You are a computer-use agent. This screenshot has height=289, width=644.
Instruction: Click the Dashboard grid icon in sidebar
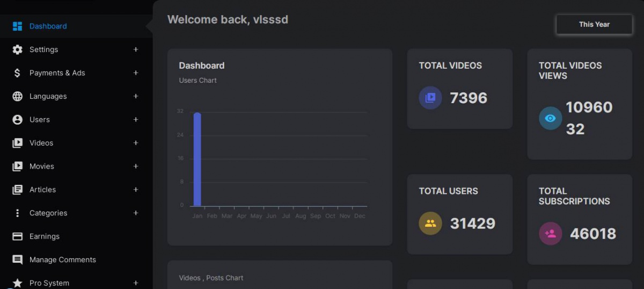point(17,26)
